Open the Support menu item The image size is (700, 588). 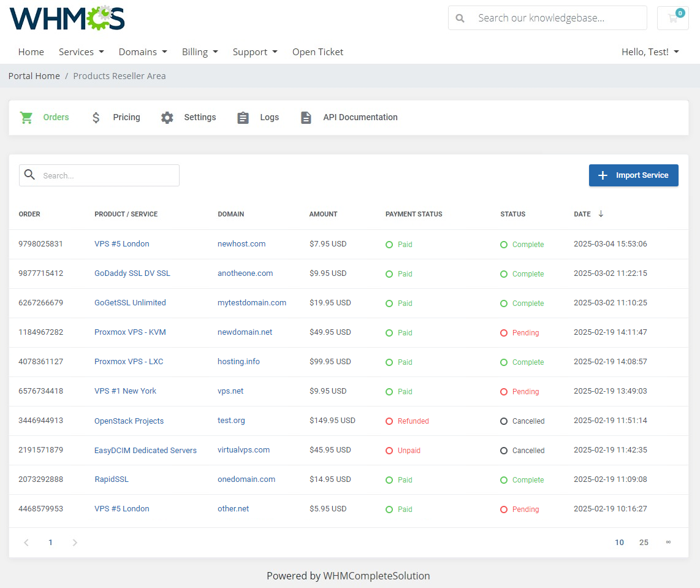[x=254, y=52]
